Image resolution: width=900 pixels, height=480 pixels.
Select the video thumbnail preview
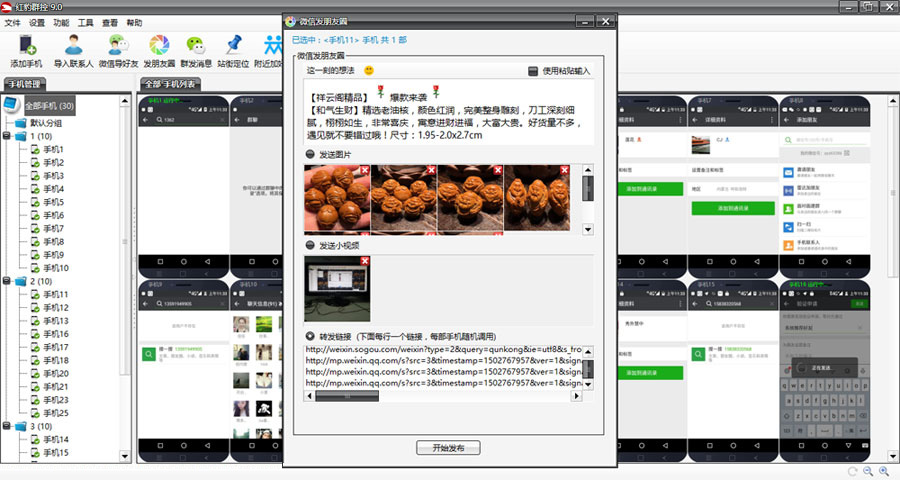click(337, 289)
